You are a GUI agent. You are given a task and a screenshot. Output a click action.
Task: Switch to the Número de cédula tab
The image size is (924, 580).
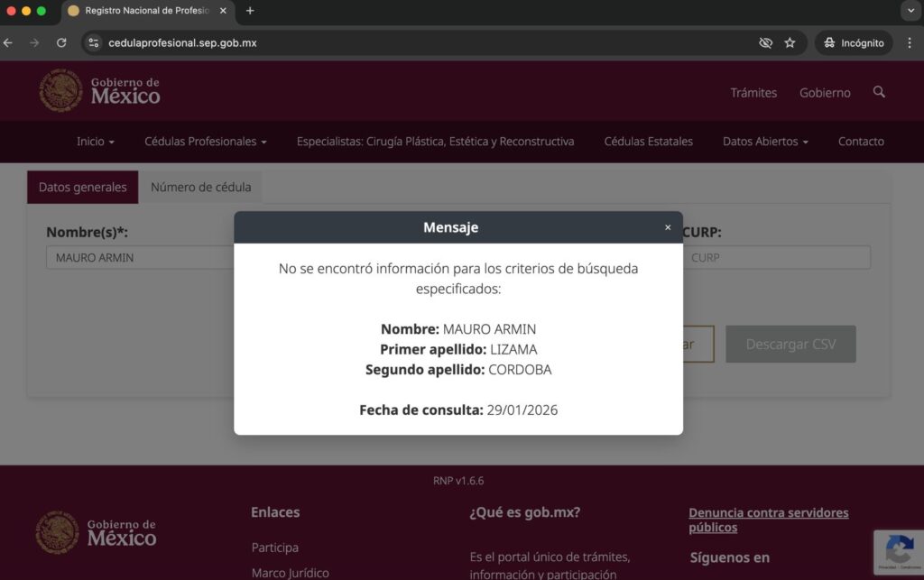coord(200,188)
